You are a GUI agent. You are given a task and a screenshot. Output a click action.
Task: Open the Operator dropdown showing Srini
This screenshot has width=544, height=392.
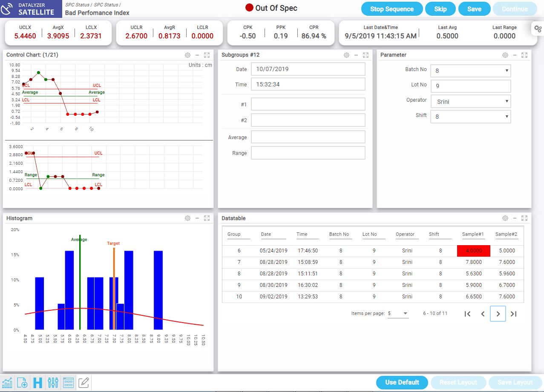[471, 101]
